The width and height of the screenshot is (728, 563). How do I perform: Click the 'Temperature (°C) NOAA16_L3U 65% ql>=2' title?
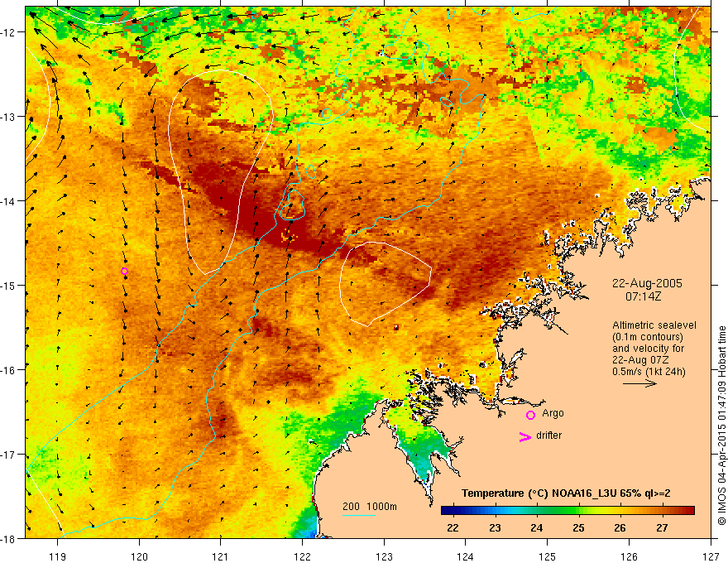tap(566, 493)
